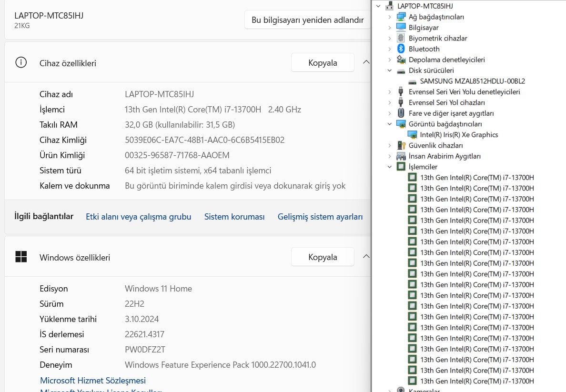Click the Fare ve diğer işaret aygıtları mouse icon
This screenshot has width=566, height=392.
[401, 113]
